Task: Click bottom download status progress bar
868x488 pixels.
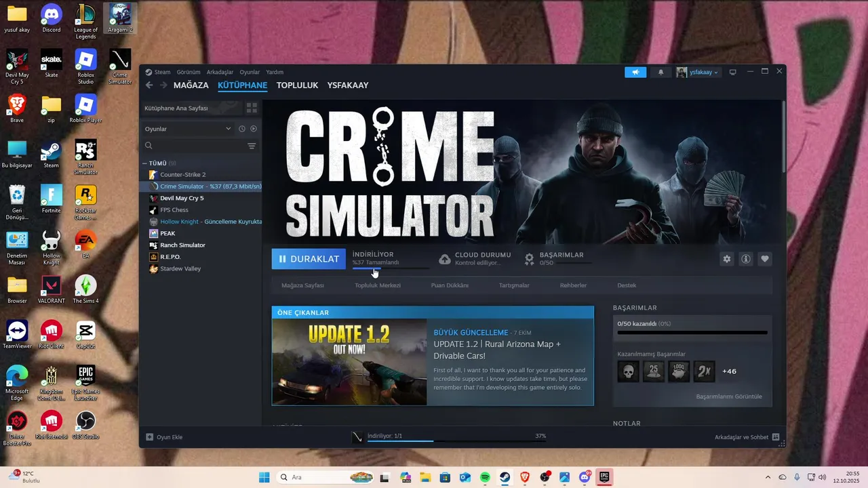Action: (456, 441)
